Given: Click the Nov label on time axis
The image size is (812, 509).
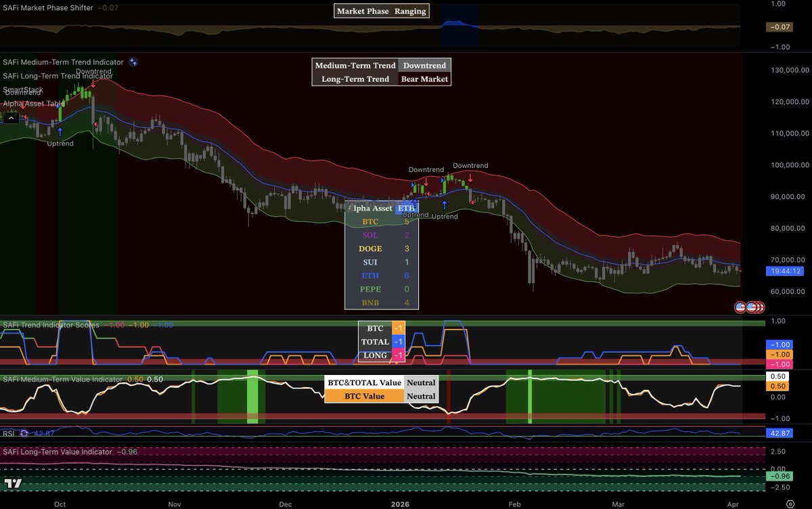Looking at the screenshot, I should [175, 504].
